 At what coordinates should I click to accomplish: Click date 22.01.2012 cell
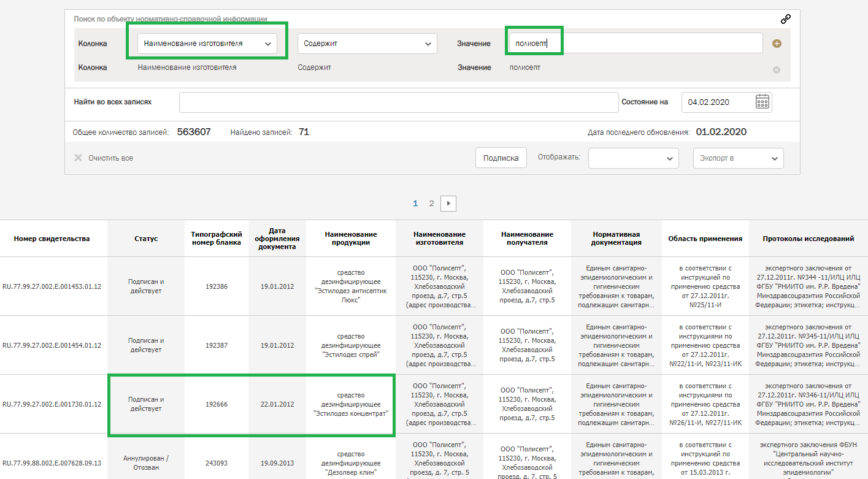(x=277, y=404)
